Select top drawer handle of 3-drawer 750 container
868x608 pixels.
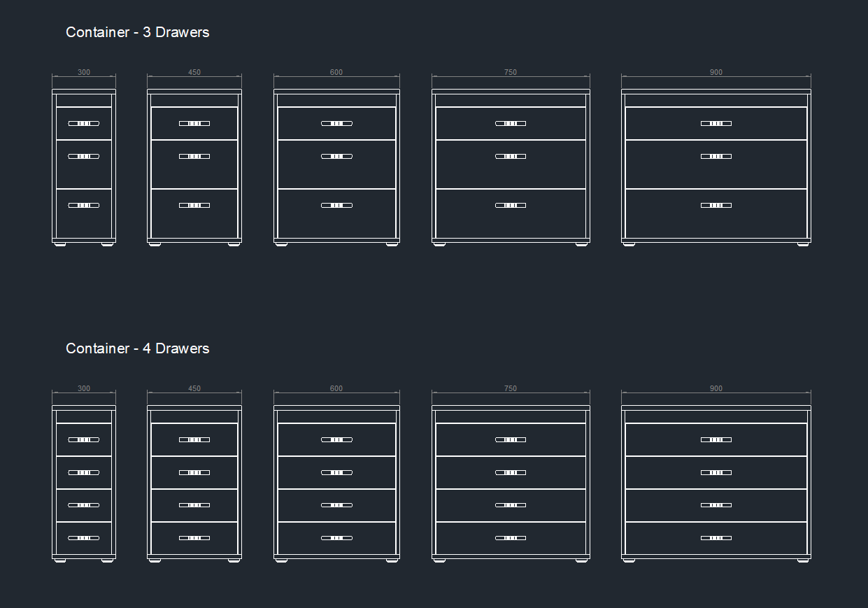pos(511,124)
